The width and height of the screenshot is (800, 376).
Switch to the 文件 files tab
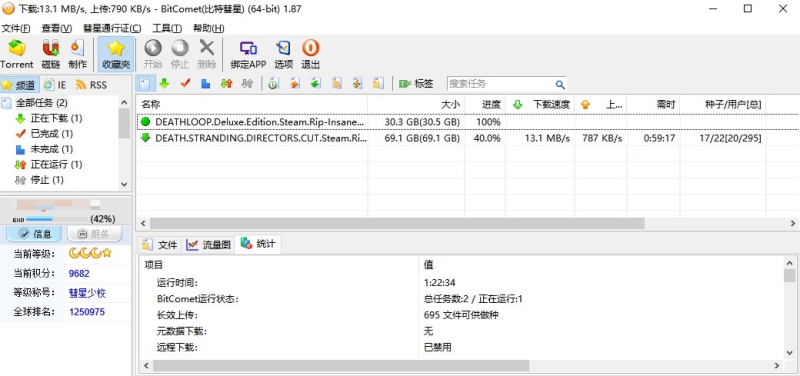pyautogui.click(x=160, y=245)
